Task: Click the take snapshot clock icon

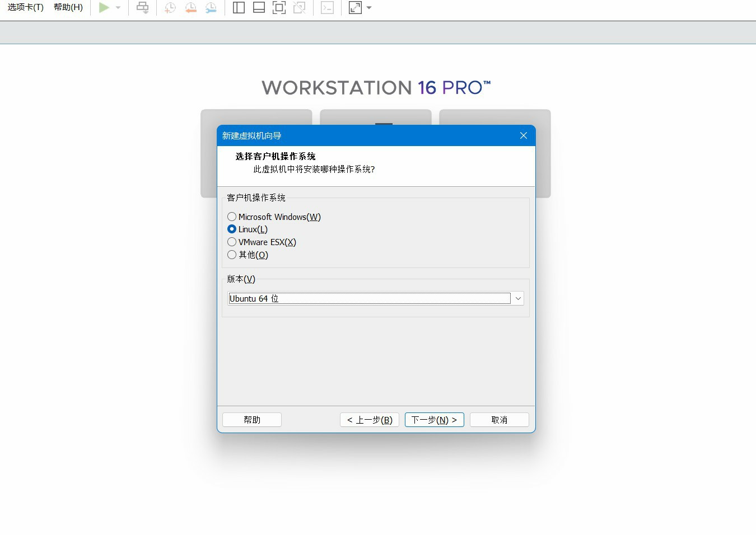Action: coord(170,8)
